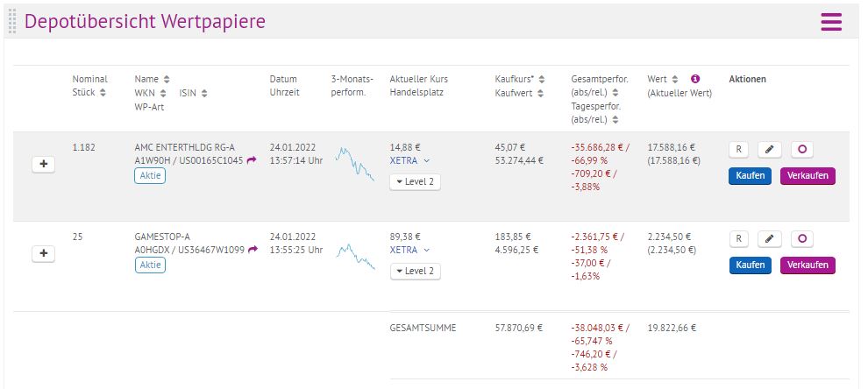Open Level 2 dropdown for GameStop
Screen dimensions: 868x389
pyautogui.click(x=415, y=271)
